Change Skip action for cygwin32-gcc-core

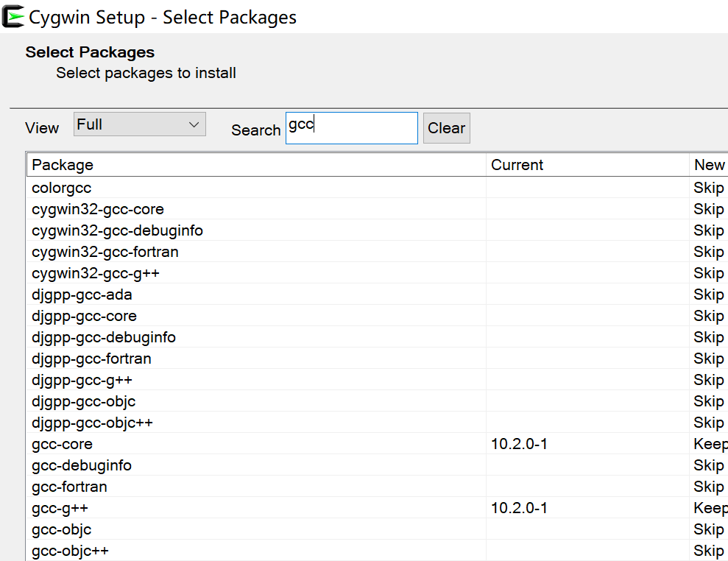[x=709, y=209]
